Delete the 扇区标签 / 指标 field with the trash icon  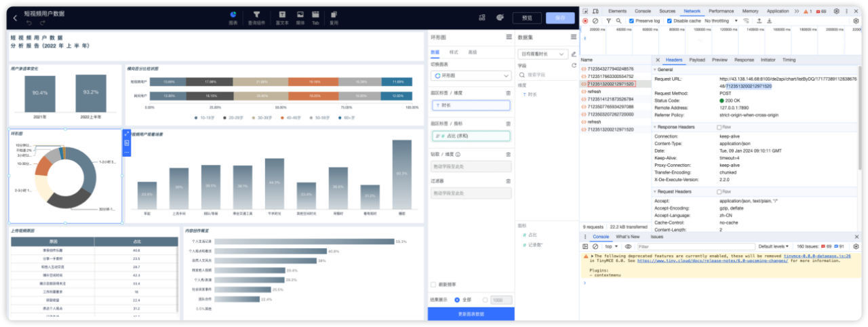[x=509, y=123]
